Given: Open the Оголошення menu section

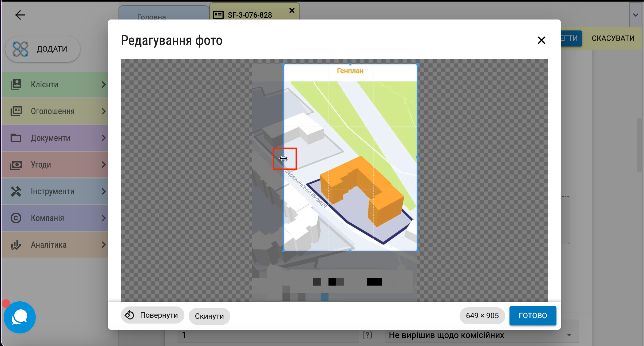Looking at the screenshot, I should tap(55, 111).
